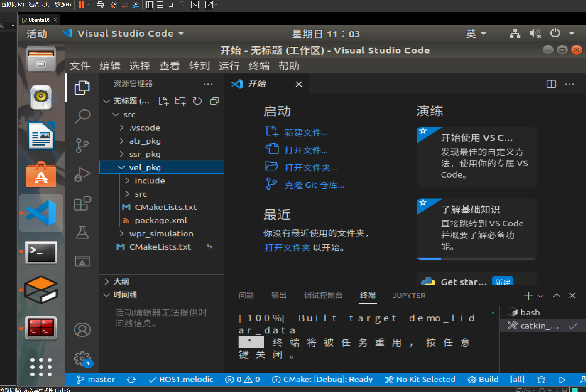
Task: Open the 终端 menu
Action: (259, 66)
